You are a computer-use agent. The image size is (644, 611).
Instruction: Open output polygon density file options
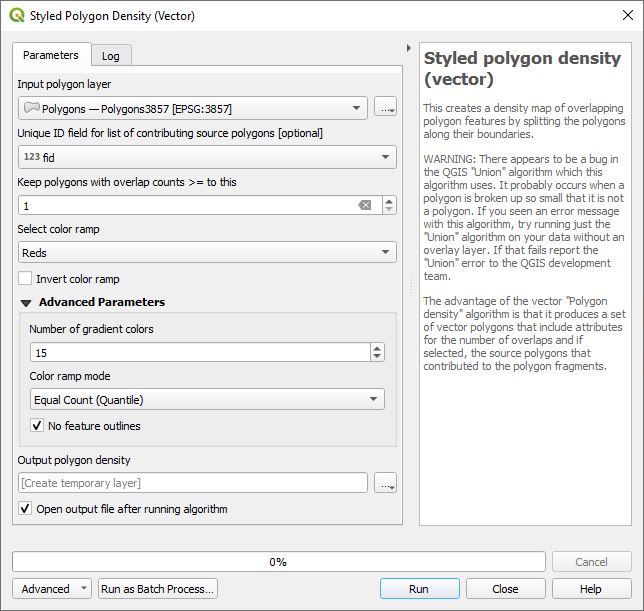385,483
